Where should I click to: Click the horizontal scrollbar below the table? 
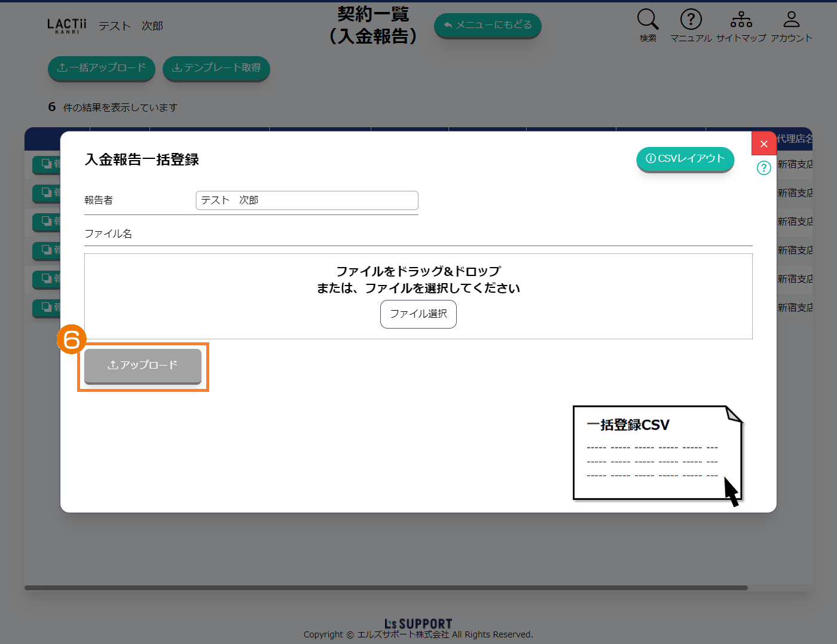386,588
